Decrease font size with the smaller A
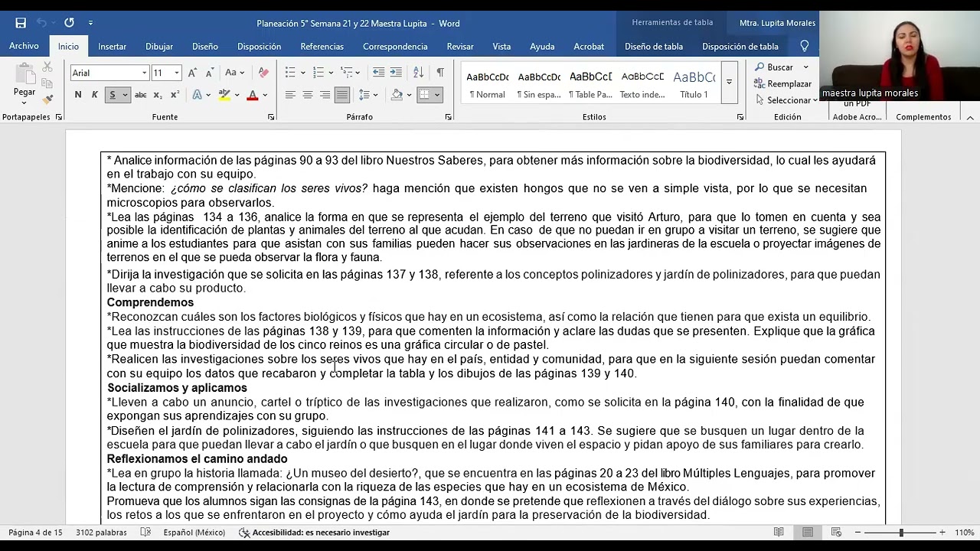Screen dimensions: 980x551 pos(210,73)
